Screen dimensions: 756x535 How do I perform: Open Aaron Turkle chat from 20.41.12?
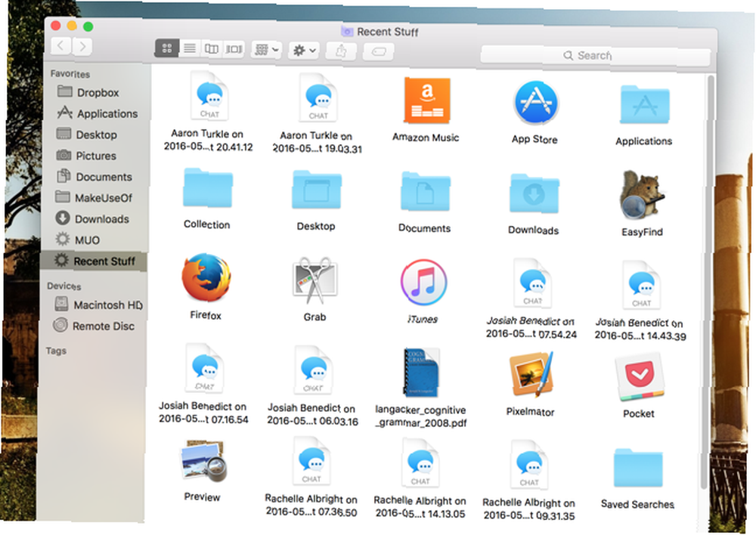[209, 96]
